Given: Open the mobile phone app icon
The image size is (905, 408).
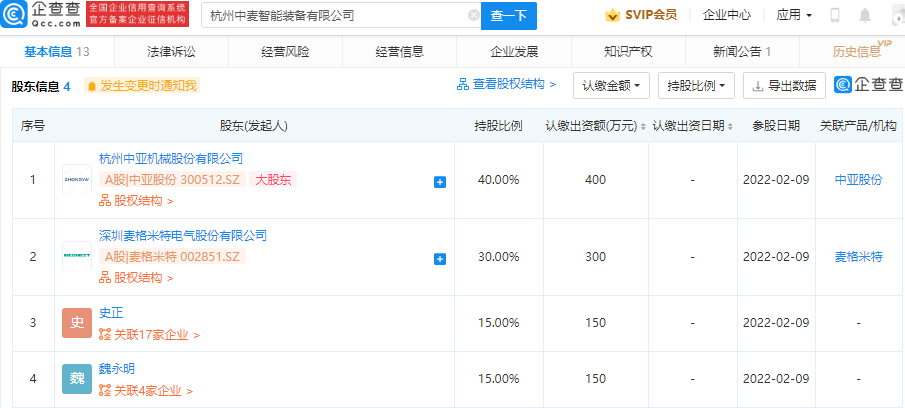Looking at the screenshot, I should (x=835, y=16).
